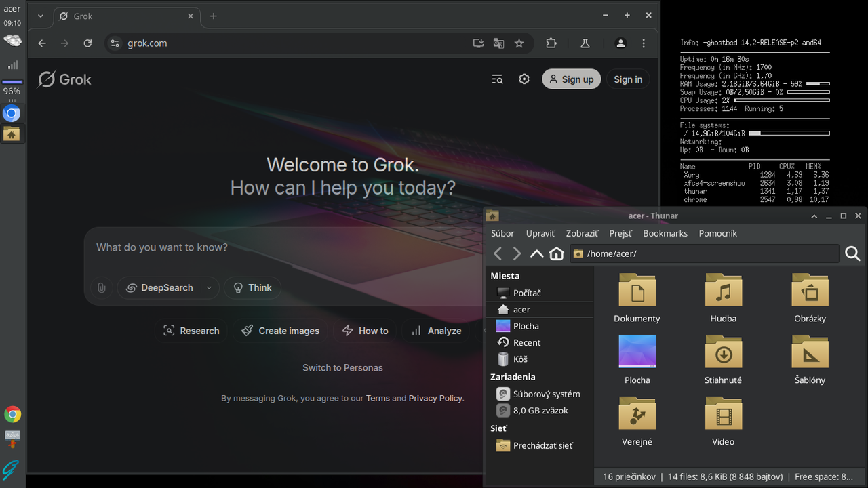This screenshot has width=868, height=488.
Task: Click the Research suggestion button
Action: (x=192, y=331)
